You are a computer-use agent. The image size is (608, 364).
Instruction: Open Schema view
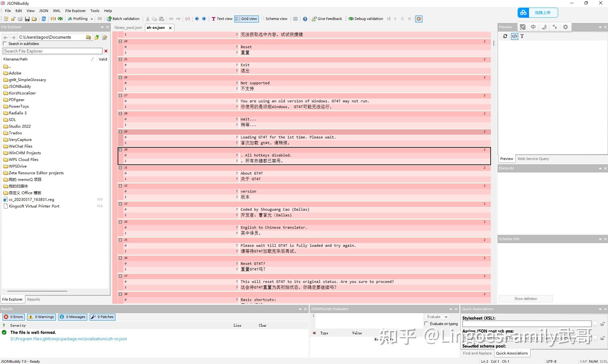coord(274,19)
